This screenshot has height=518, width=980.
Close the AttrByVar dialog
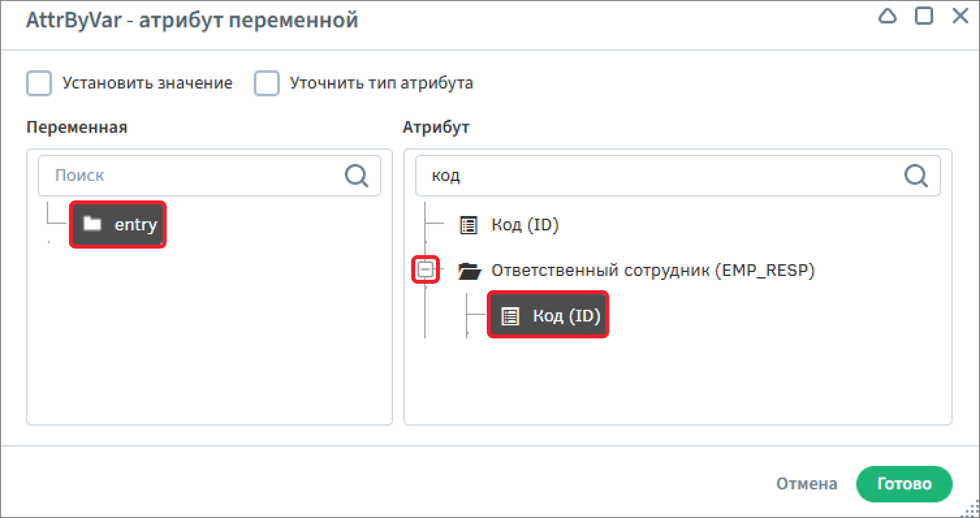coord(960,16)
